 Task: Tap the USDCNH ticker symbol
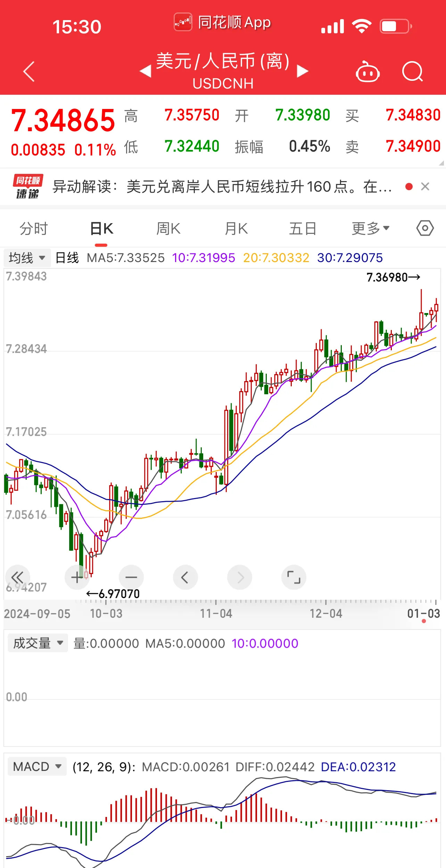(x=223, y=84)
